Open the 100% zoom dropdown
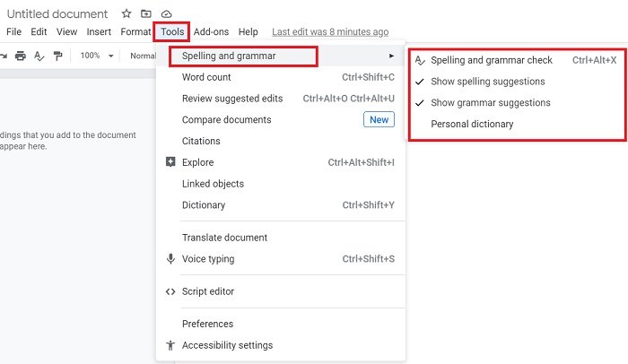Viewport: 628px width, 364px height. (x=97, y=56)
